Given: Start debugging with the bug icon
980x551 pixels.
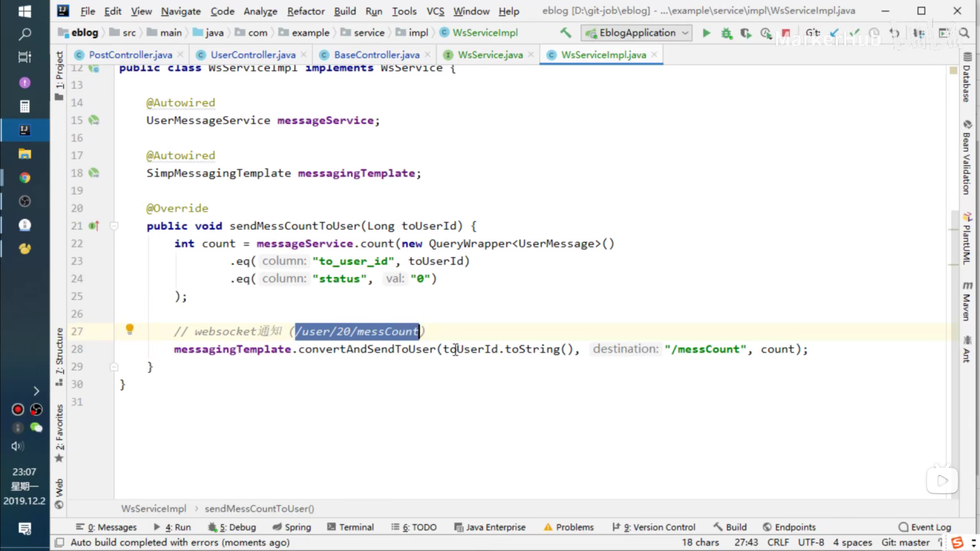Looking at the screenshot, I should (726, 33).
